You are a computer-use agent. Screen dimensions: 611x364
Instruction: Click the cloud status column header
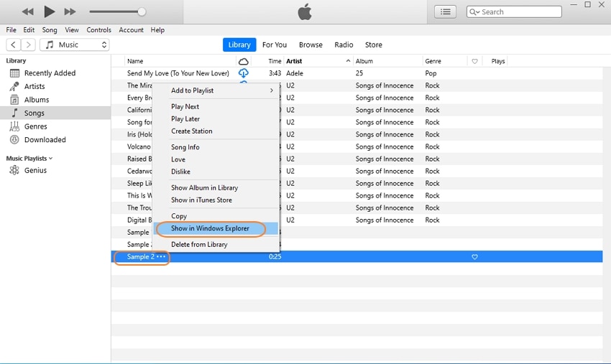244,61
